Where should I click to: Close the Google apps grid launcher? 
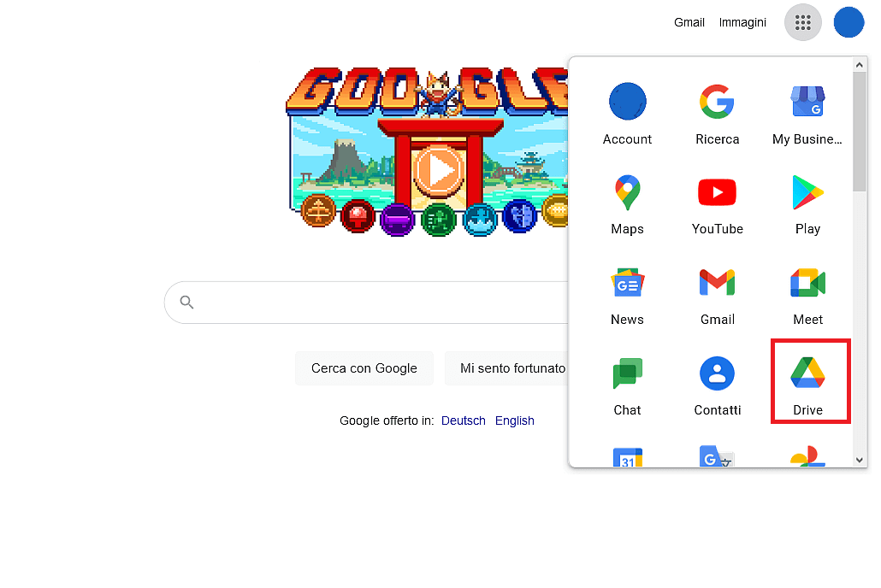(803, 22)
